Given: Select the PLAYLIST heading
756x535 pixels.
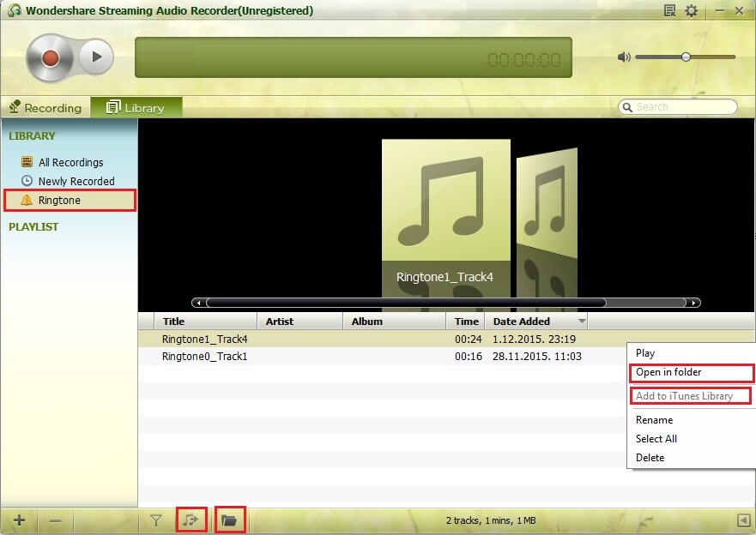Looking at the screenshot, I should 33,227.
